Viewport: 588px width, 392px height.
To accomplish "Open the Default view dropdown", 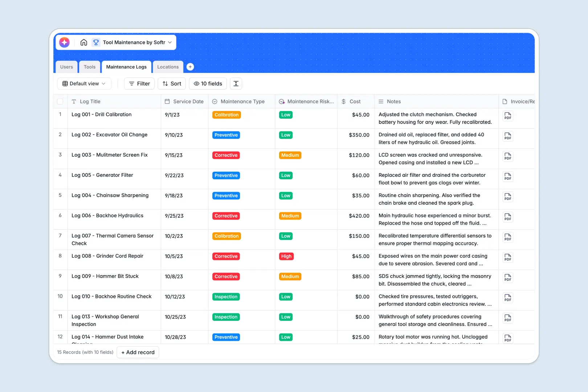I will (84, 83).
